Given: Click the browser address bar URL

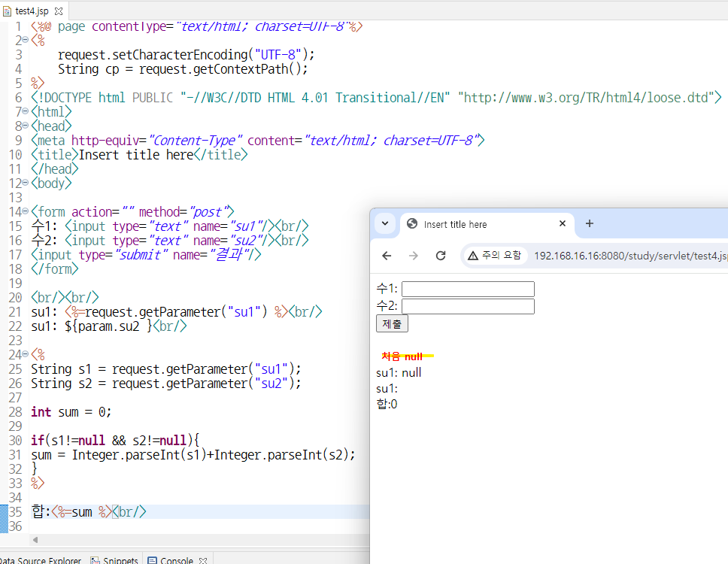Looking at the screenshot, I should [630, 256].
